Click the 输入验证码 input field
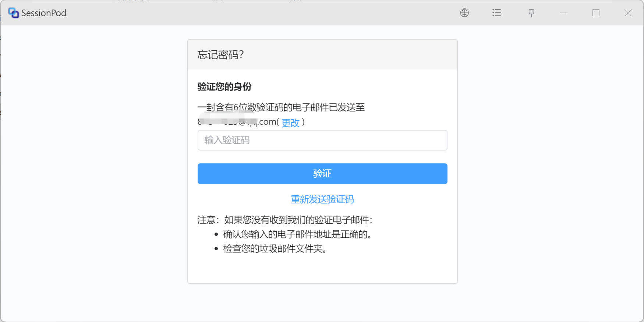This screenshot has width=644, height=322. [322, 140]
